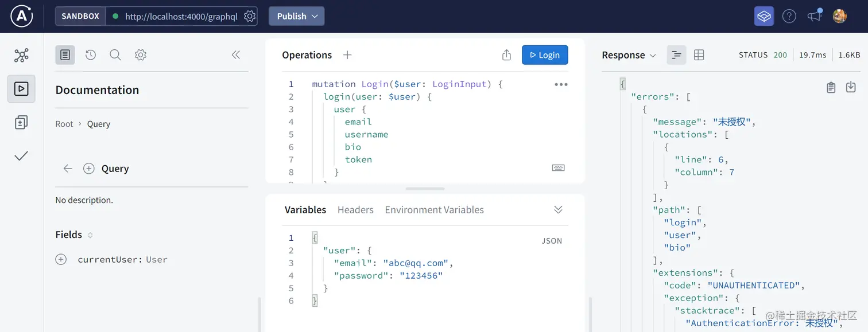Open Apollo Studio sandbox layers icon
The image size is (868, 332).
[764, 16]
